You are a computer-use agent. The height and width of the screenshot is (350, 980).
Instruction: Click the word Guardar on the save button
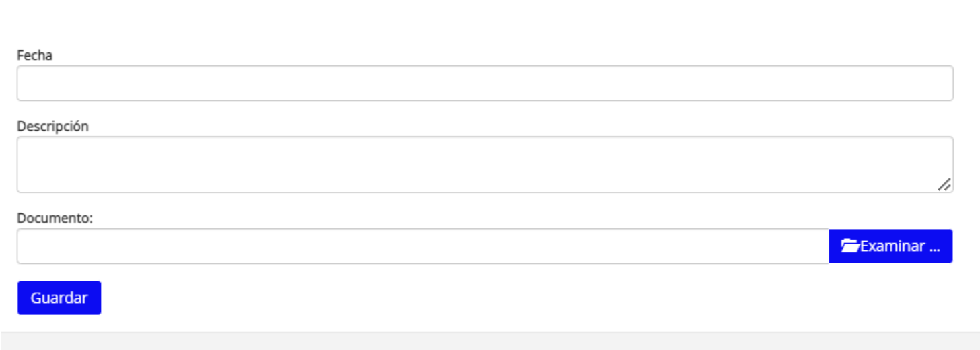tap(59, 297)
